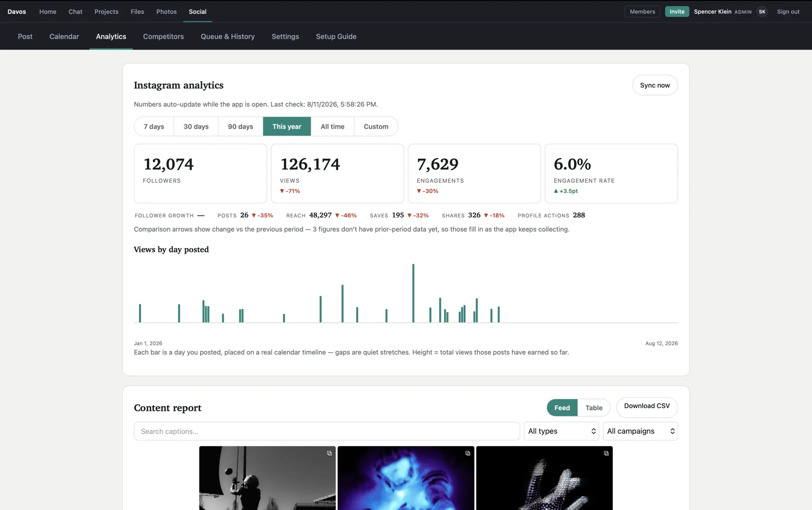Click the Posts count 26
This screenshot has height=510, width=812.
coord(244,215)
